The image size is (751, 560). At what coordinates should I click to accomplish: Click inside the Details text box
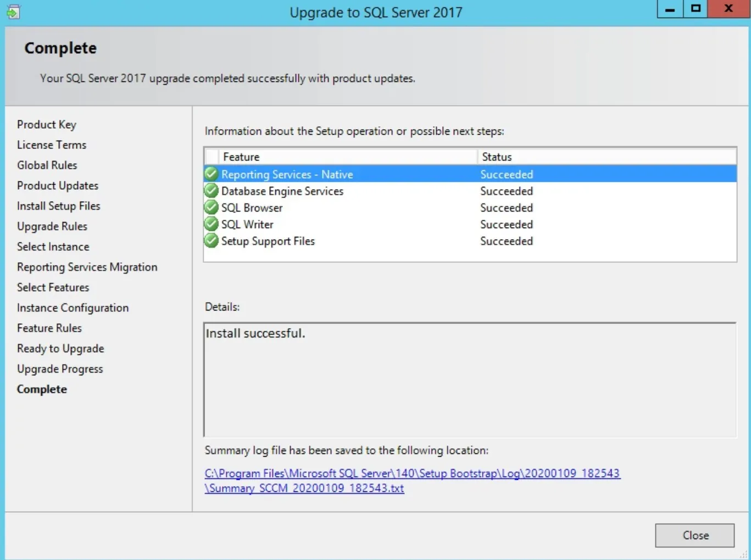click(470, 380)
